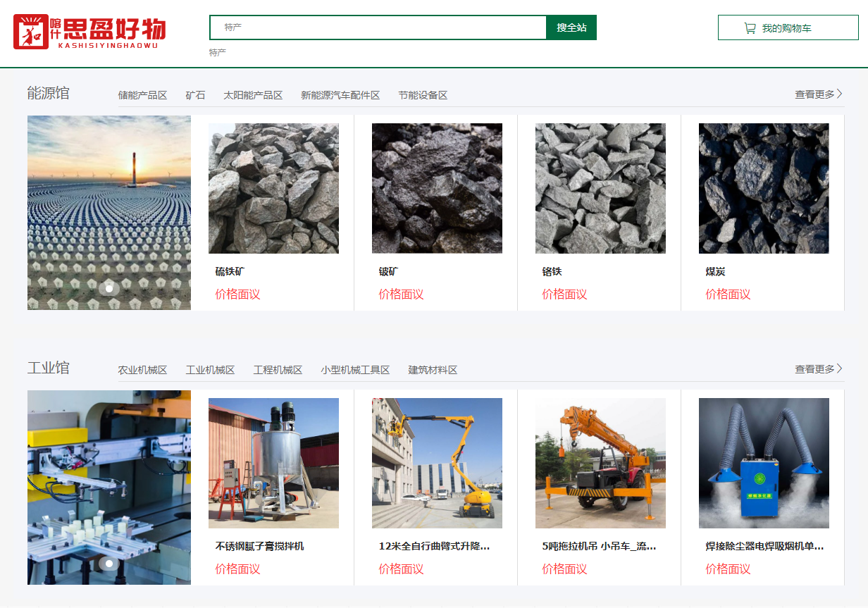This screenshot has width=868, height=608.
Task: Switch to 太阳能产品区 tab
Action: click(x=253, y=95)
